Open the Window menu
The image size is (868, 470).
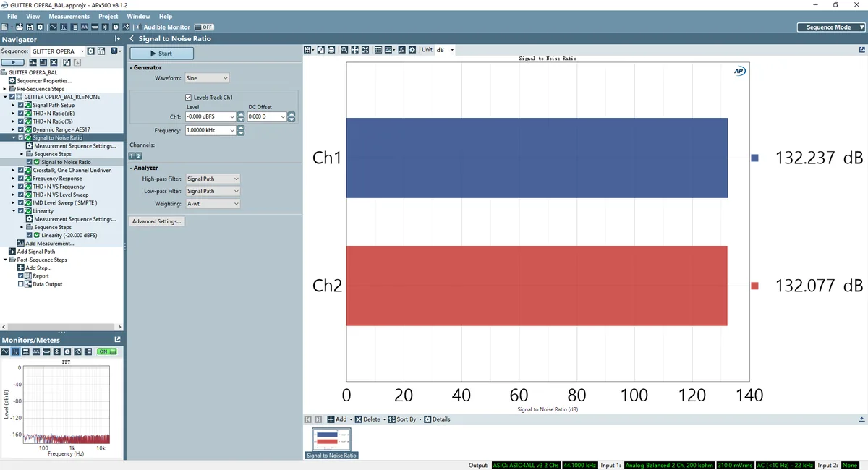pyautogui.click(x=138, y=16)
